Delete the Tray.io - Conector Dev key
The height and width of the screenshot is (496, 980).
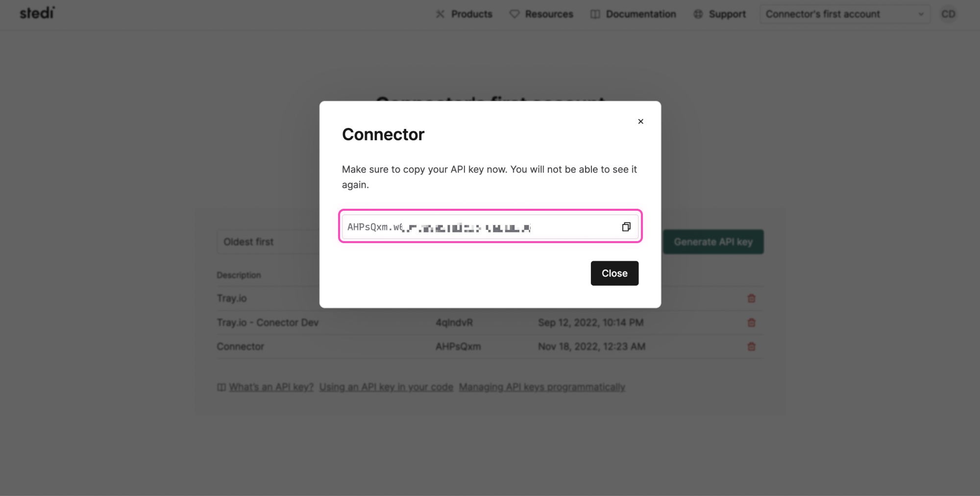751,322
